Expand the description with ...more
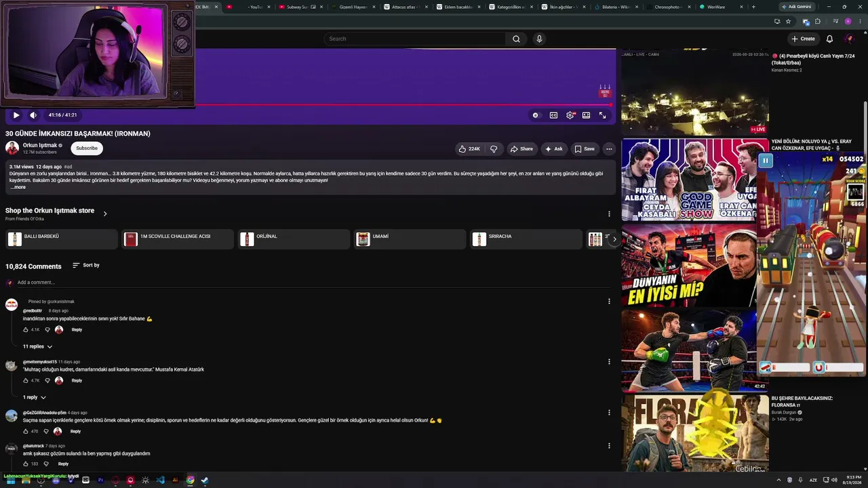Image resolution: width=868 pixels, height=488 pixels. (18, 187)
